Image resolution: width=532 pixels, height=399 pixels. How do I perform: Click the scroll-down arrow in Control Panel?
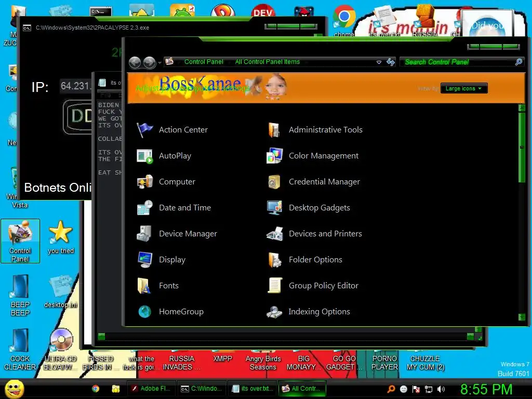[522, 317]
